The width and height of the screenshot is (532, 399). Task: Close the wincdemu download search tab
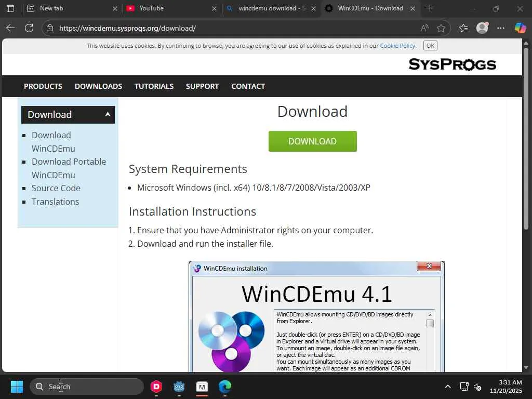(313, 8)
